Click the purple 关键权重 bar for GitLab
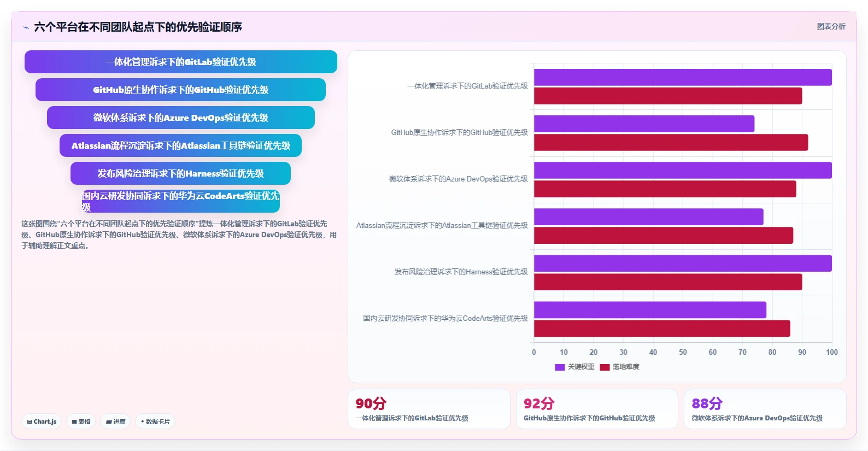 tap(683, 77)
